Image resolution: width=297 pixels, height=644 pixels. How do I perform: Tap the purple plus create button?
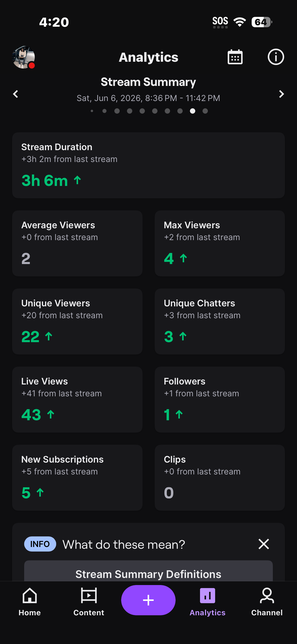pyautogui.click(x=148, y=600)
